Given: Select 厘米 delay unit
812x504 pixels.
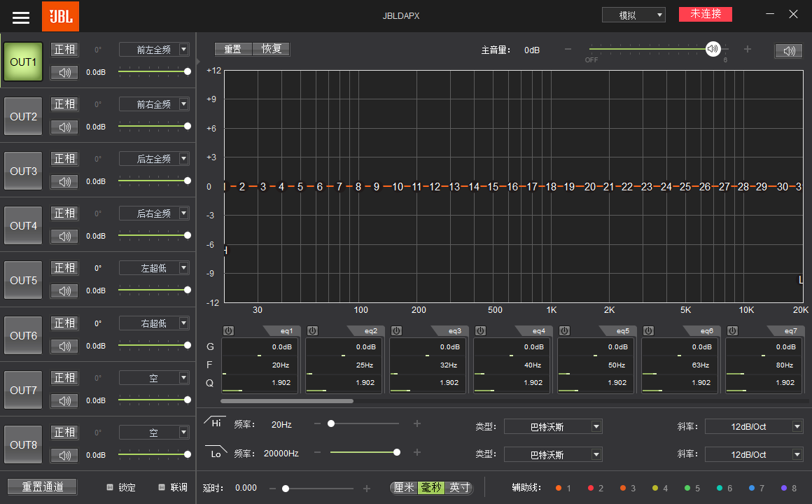Looking at the screenshot, I should point(404,487).
